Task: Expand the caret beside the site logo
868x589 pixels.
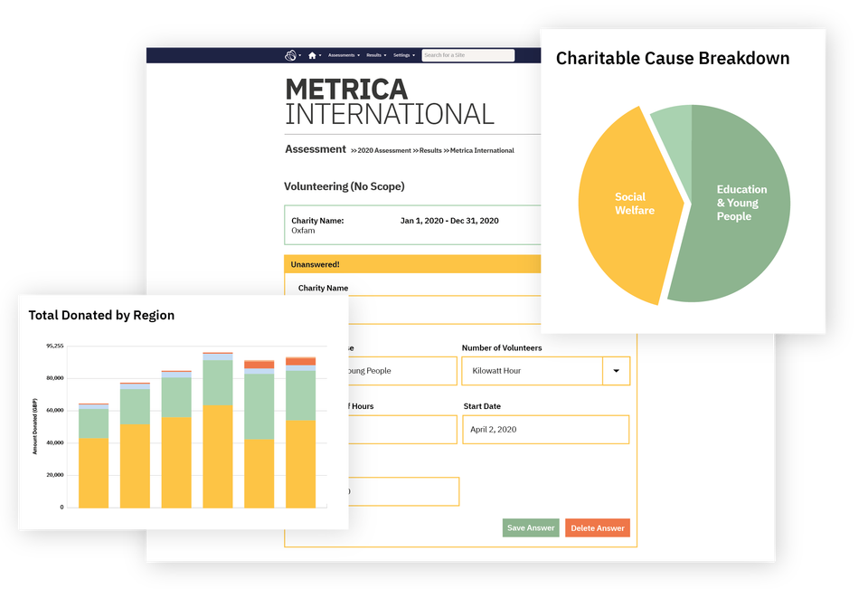Action: click(299, 55)
